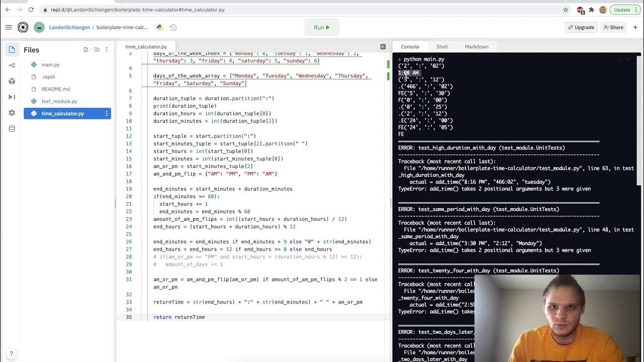This screenshot has width=644, height=362.
Task: Open the Database sidebar icon
Action: pos(12,129)
